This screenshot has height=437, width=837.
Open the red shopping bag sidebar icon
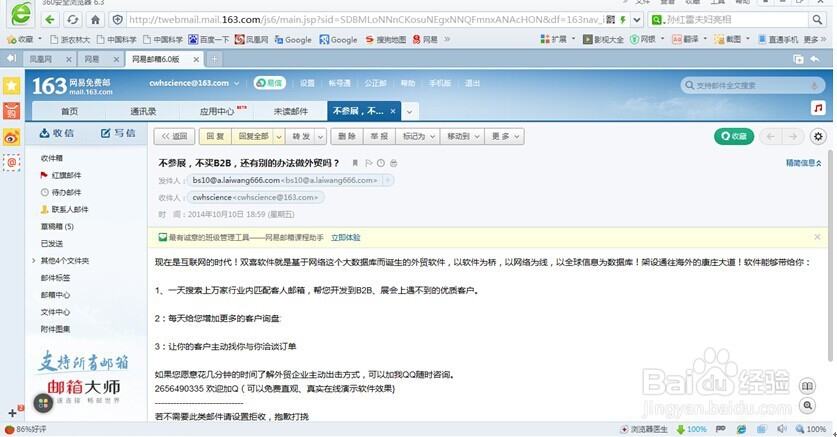[12, 111]
